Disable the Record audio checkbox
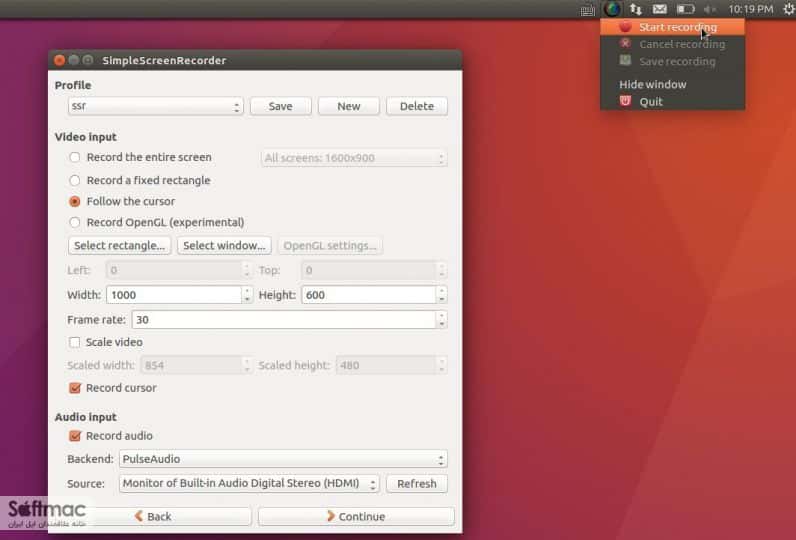Viewport: 796px width, 540px height. pyautogui.click(x=75, y=435)
